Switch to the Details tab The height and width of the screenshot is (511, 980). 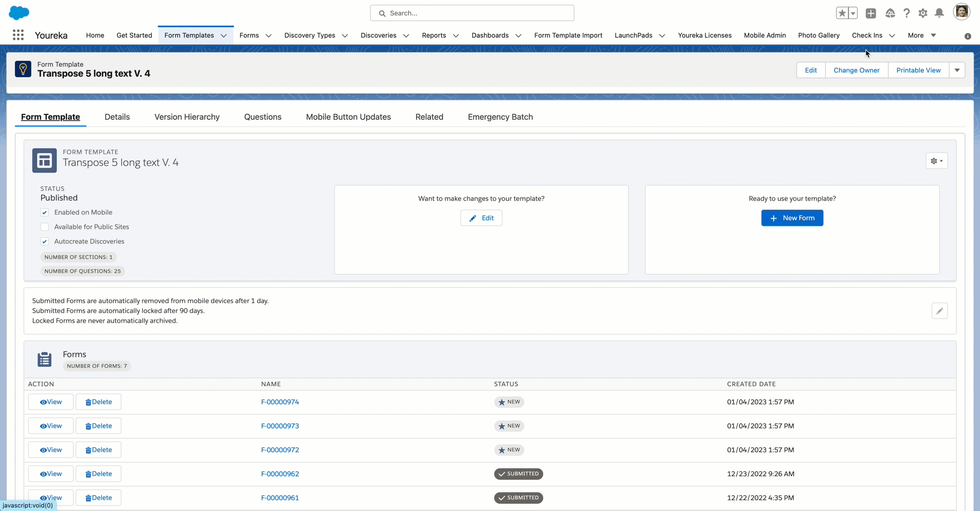[x=117, y=117]
